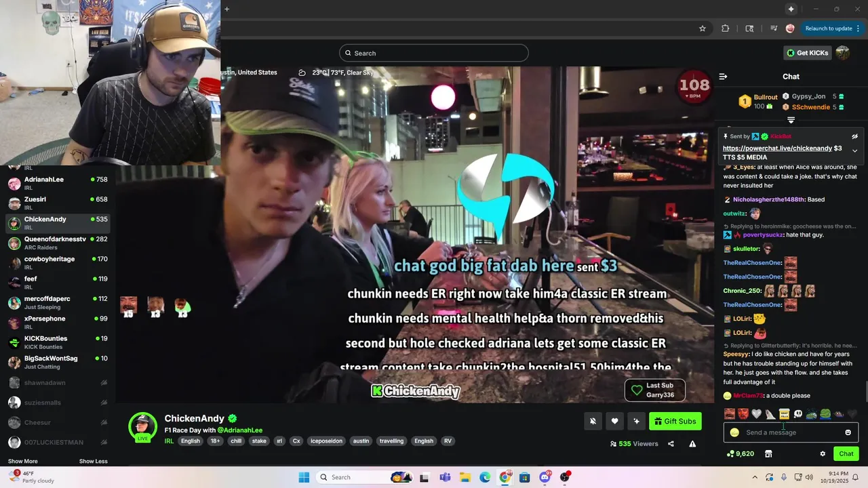This screenshot has width=868, height=488.
Task: Expand list with Show More
Action: pos(23,462)
